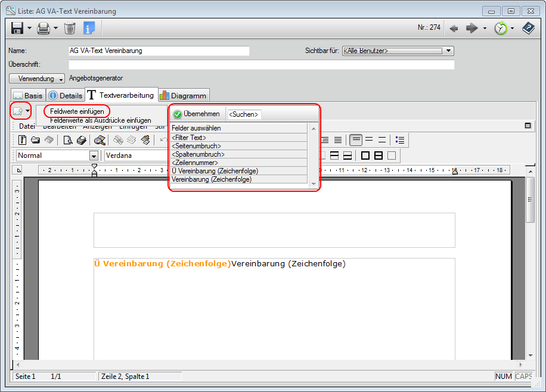The width and height of the screenshot is (546, 392).
Task: Open the Verwendung dropdown button
Action: click(x=37, y=79)
